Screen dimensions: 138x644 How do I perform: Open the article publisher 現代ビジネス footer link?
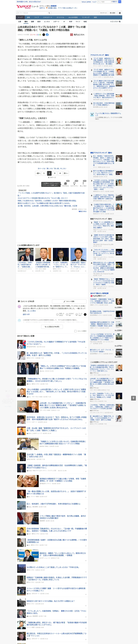(82, 211)
